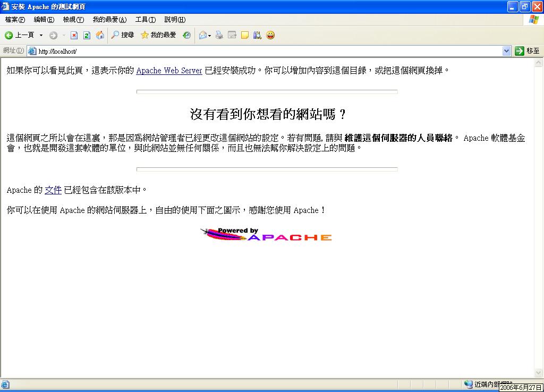
Task: Click the address bar showing http://localhost/
Action: coord(269,52)
